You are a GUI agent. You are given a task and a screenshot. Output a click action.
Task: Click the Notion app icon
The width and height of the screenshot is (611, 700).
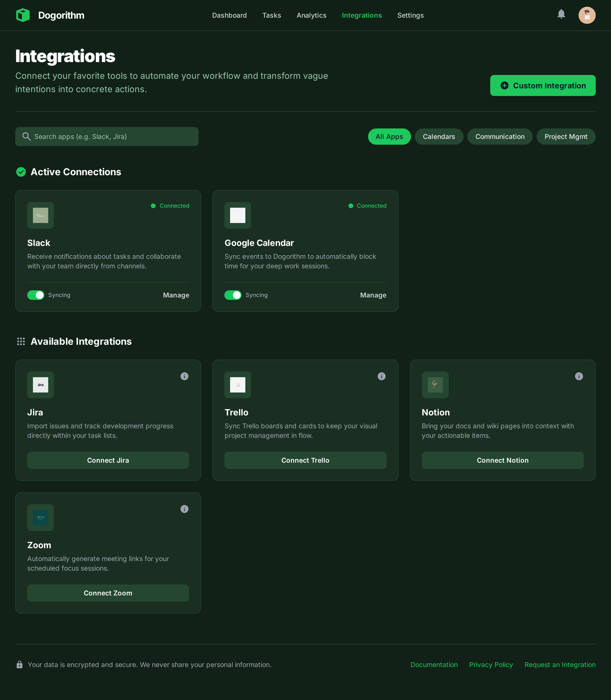(435, 385)
